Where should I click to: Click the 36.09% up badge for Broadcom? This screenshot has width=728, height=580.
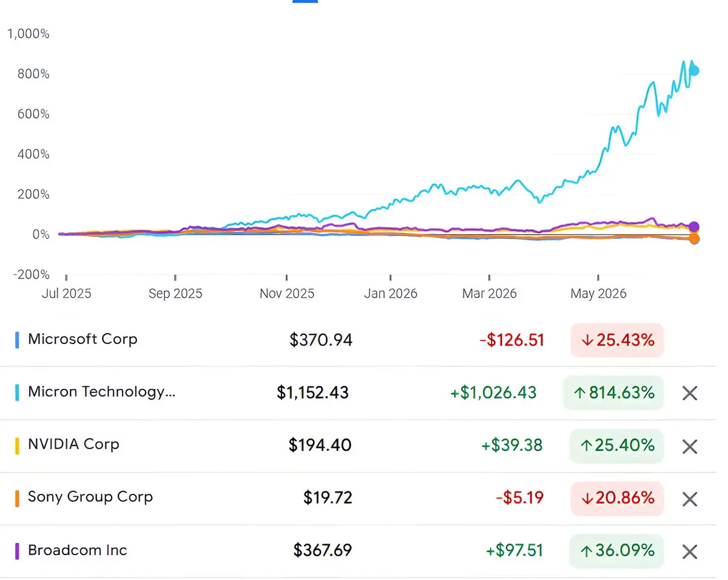point(617,551)
